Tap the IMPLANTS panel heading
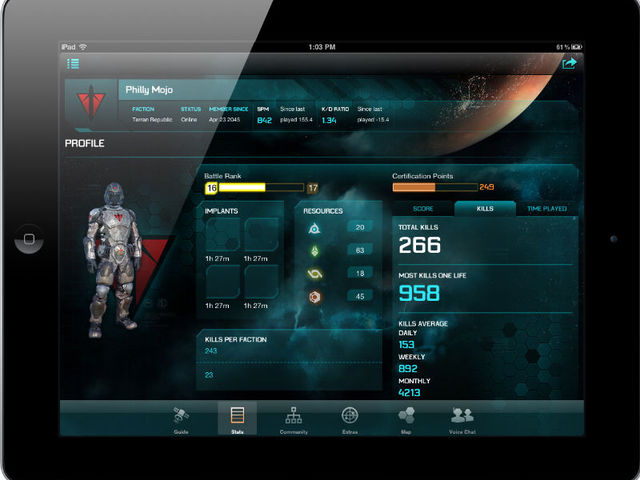Screen dimensions: 640x480 pyautogui.click(x=221, y=211)
